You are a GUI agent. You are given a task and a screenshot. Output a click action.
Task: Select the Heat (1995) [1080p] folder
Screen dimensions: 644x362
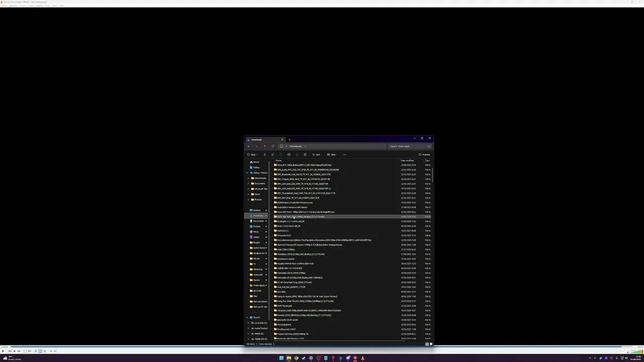(285, 249)
